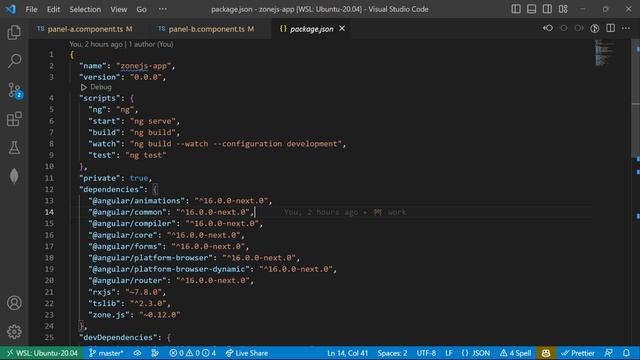
Task: Toggle the bottom panel layout button
Action: [x=531, y=9]
